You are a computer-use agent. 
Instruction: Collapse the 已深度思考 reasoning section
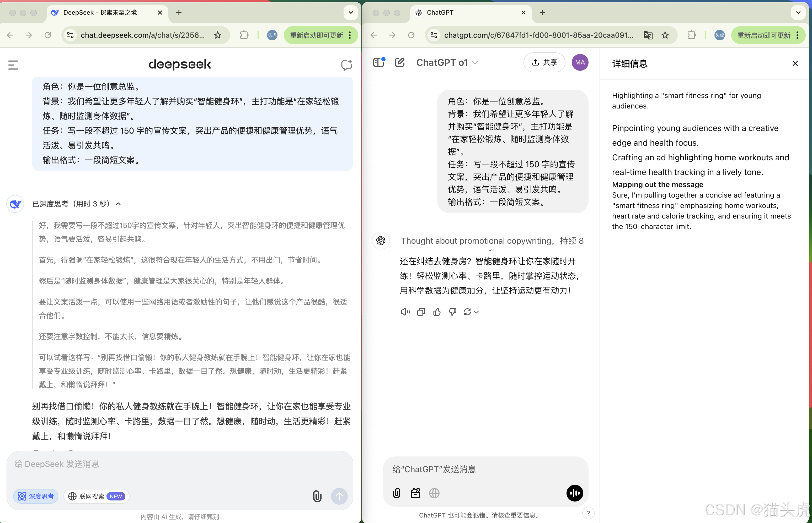pyautogui.click(x=118, y=204)
